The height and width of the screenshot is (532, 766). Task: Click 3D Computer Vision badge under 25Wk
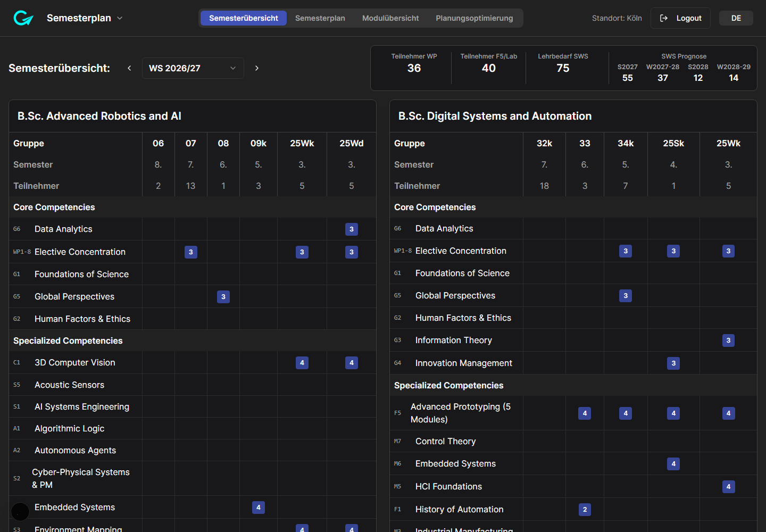pos(302,363)
